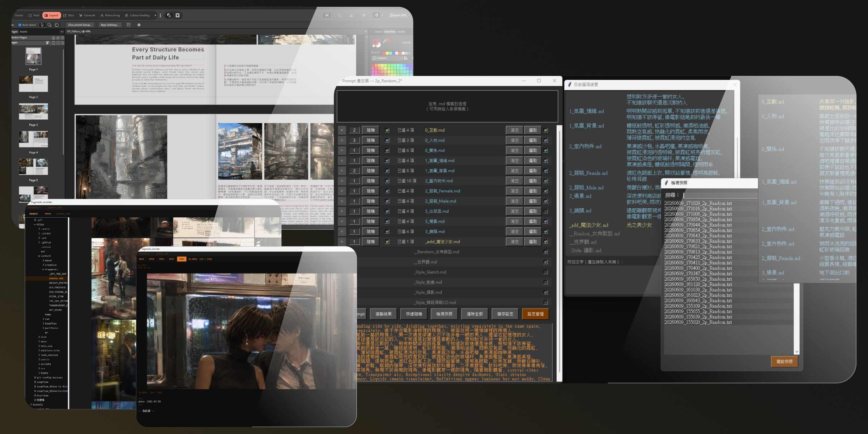Click the rounded icon left of the grid icon

[169, 15]
